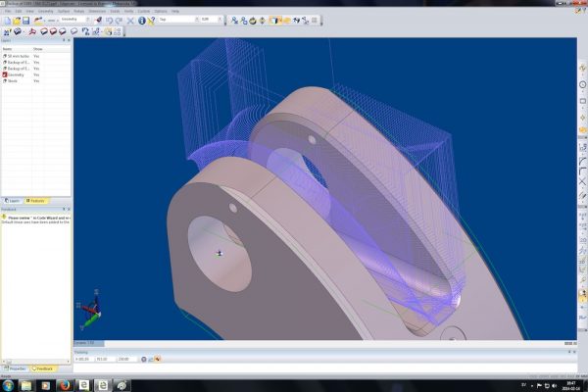Toggle Show 'Yes' for the first layer row
The image size is (588, 392).
(36, 56)
